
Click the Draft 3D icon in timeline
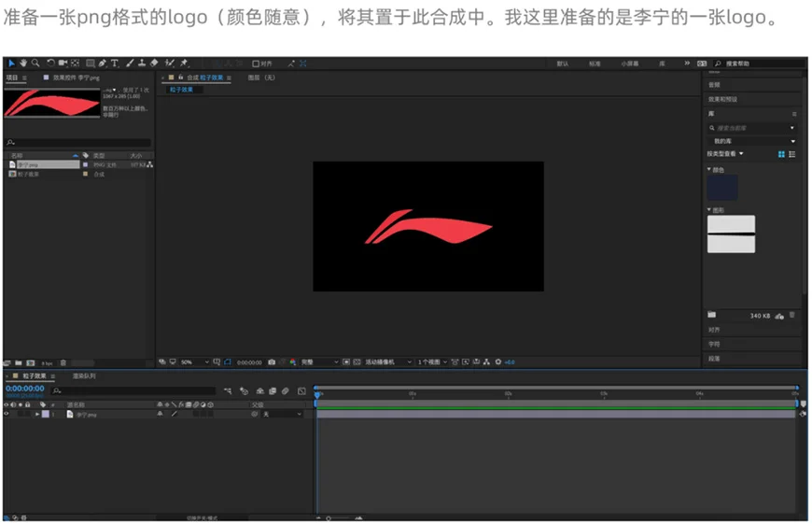(x=244, y=390)
